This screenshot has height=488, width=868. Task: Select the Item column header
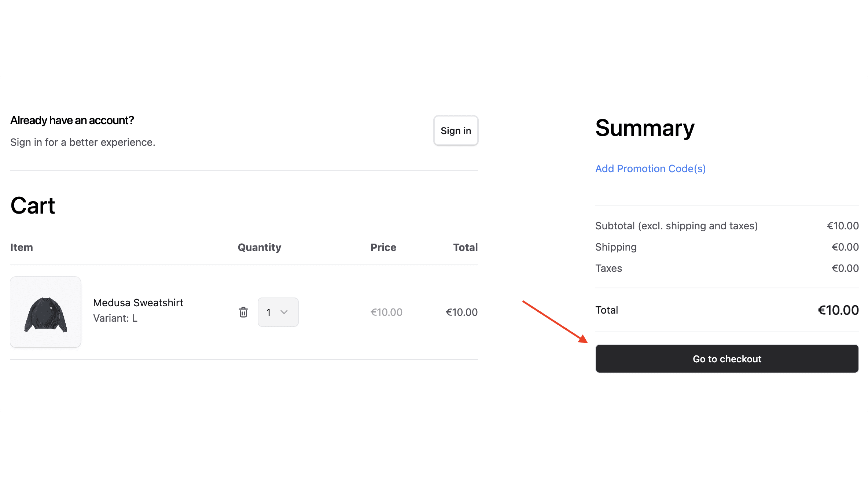click(21, 247)
